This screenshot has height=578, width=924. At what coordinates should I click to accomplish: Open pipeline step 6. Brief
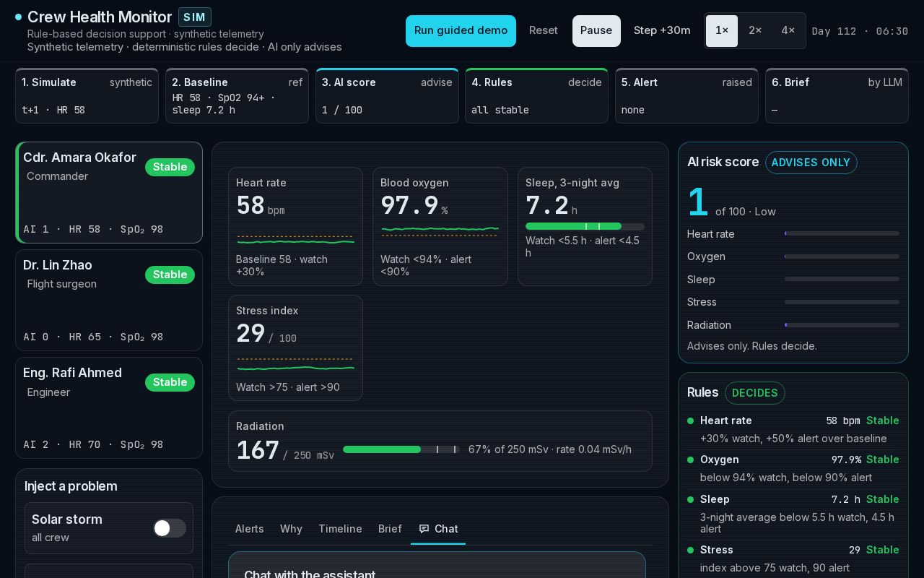[x=837, y=96]
